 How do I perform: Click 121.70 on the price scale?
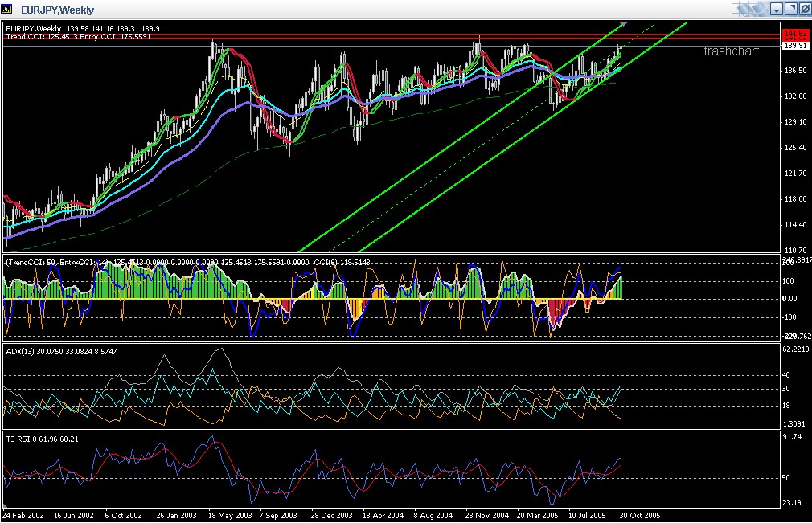click(x=795, y=174)
